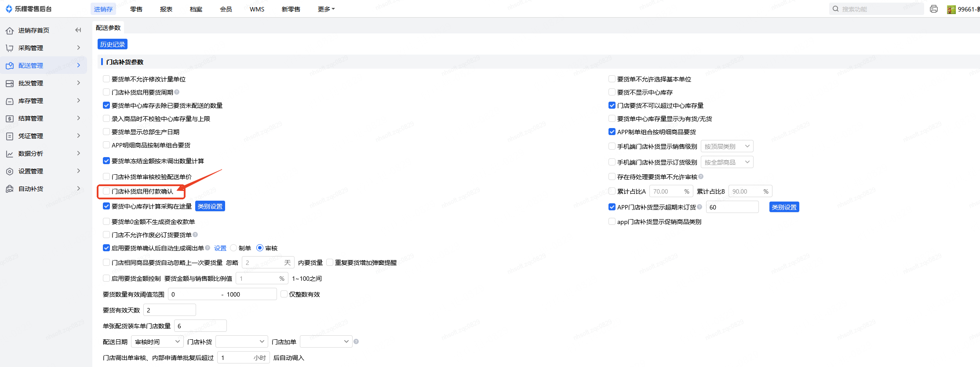Uncheck 门店要货不可以超过中心库存量
This screenshot has width=980, height=367.
pos(612,105)
